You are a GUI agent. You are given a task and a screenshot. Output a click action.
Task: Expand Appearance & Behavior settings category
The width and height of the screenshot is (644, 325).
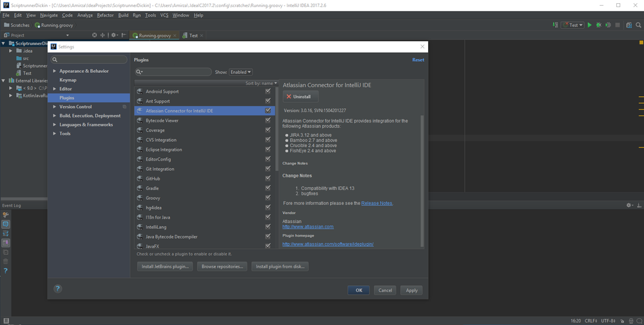(55, 71)
